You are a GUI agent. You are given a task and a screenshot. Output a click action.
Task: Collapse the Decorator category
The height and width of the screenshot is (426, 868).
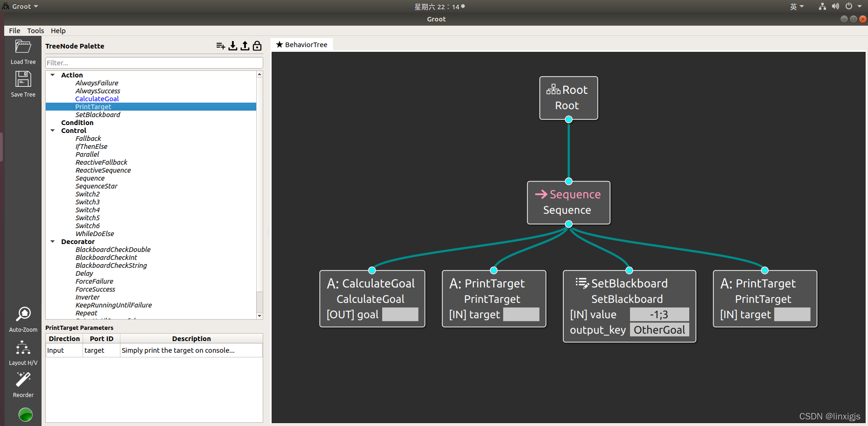52,241
